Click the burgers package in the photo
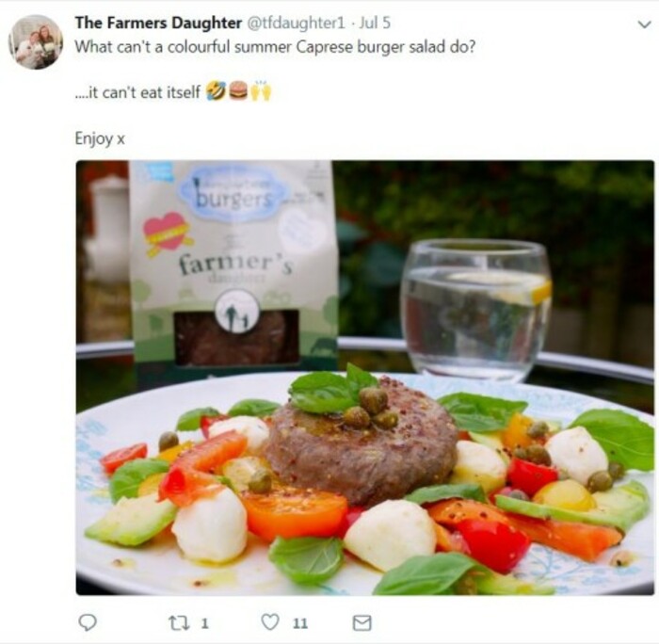The image size is (659, 644). [233, 268]
